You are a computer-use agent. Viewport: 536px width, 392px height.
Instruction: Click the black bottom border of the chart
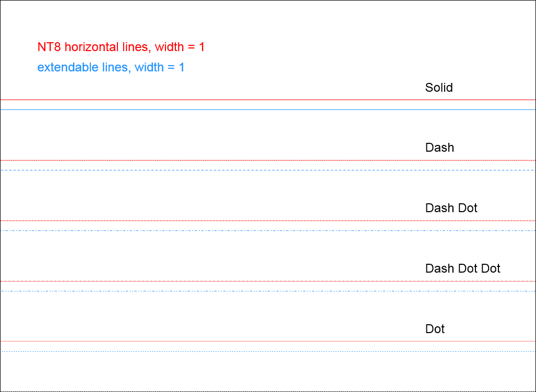[x=261, y=391]
